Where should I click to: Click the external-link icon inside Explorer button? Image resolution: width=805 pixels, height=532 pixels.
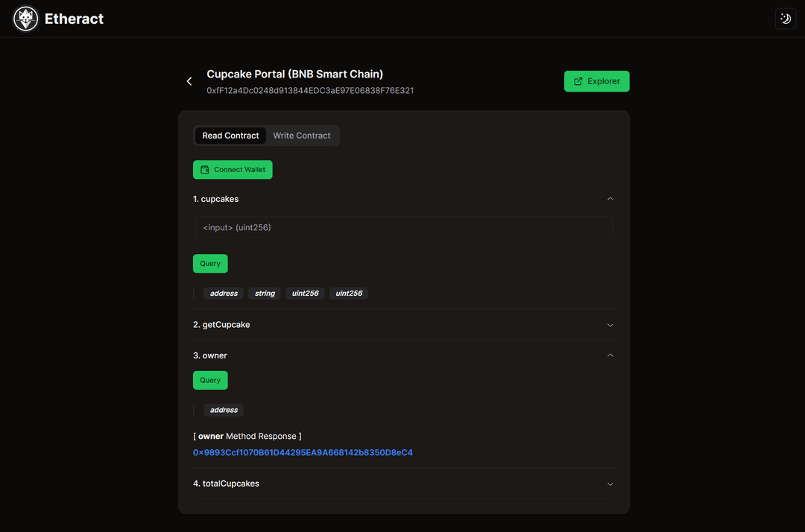[x=578, y=80]
